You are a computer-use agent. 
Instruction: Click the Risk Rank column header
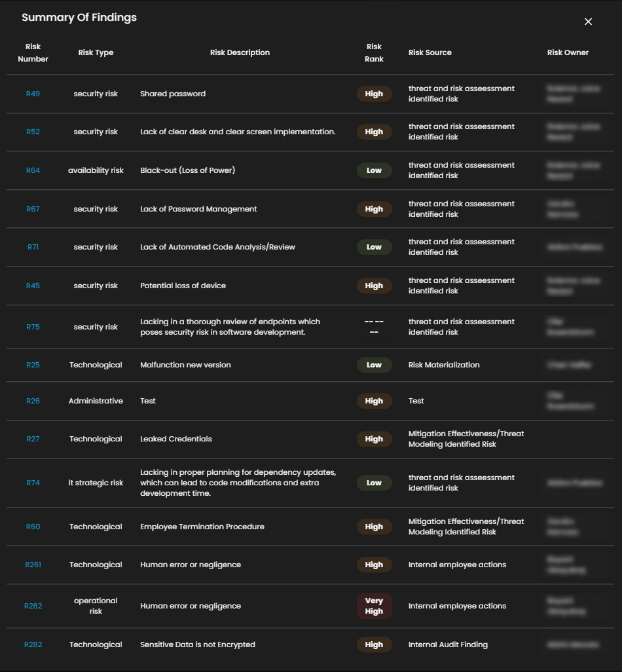point(374,52)
